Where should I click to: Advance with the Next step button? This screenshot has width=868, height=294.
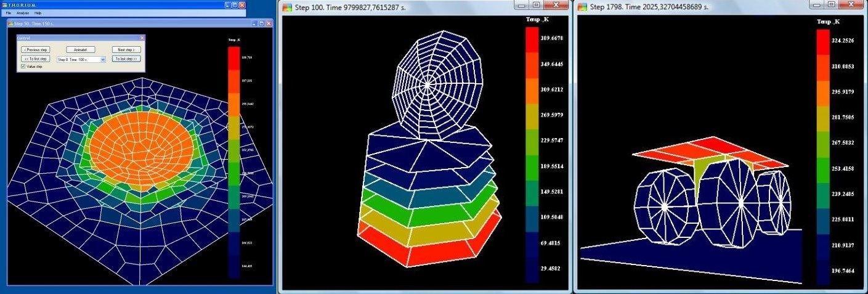[x=126, y=50]
